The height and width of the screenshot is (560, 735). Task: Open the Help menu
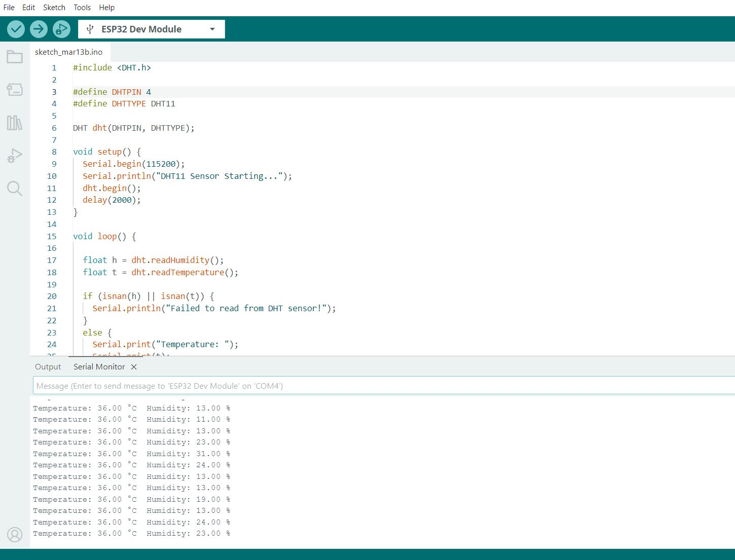tap(107, 8)
